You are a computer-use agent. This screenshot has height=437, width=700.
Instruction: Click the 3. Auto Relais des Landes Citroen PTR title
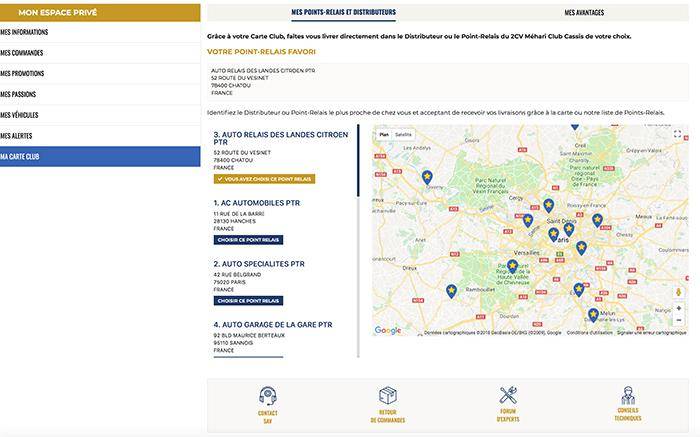(281, 138)
